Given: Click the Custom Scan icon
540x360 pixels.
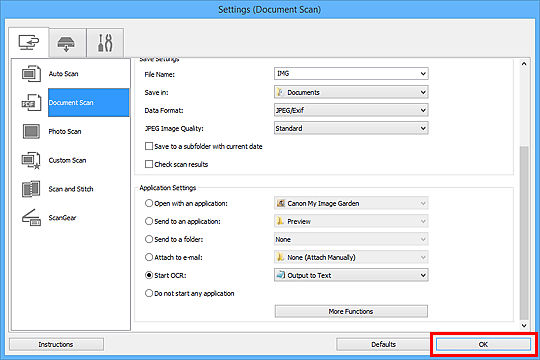Looking at the screenshot, I should [x=31, y=161].
